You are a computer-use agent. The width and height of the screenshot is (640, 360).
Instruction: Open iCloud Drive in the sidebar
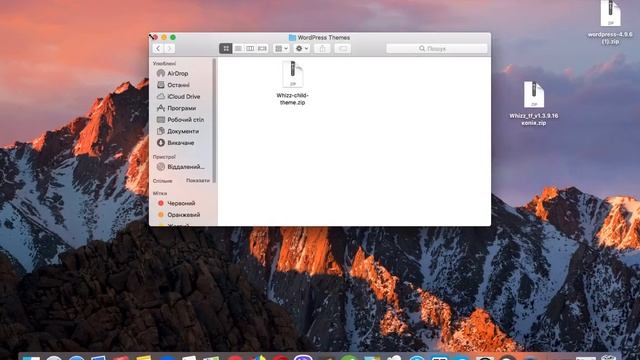tap(182, 96)
